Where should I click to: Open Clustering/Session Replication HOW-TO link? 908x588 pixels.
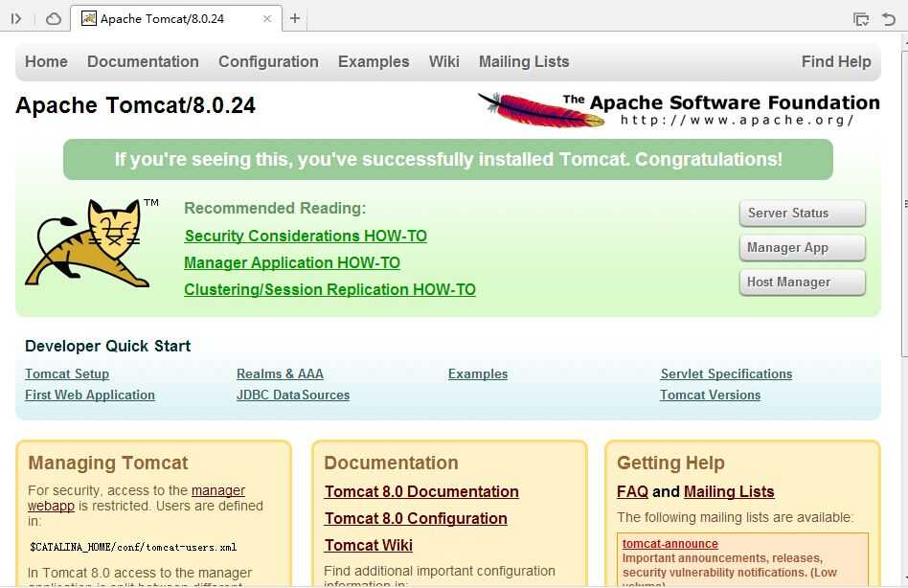coord(330,289)
